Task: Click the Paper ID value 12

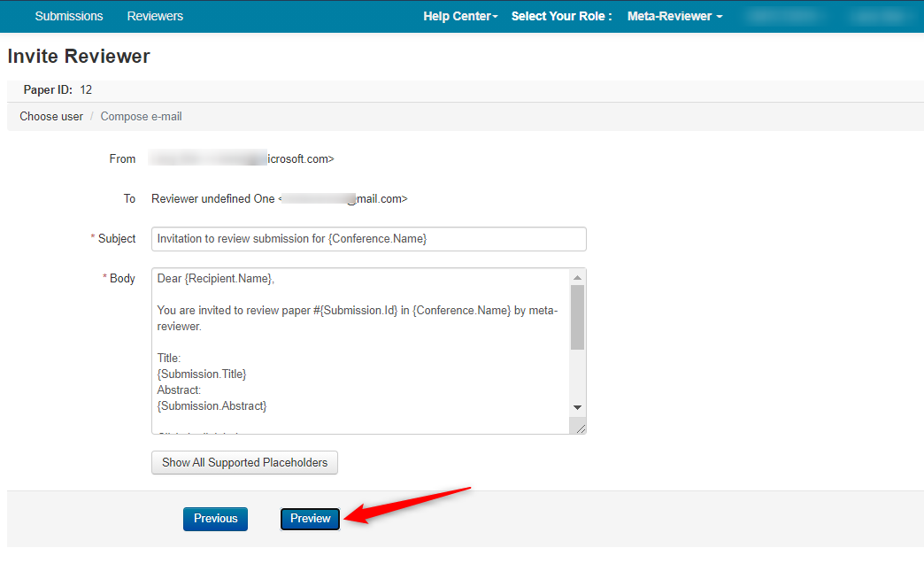Action: [86, 89]
